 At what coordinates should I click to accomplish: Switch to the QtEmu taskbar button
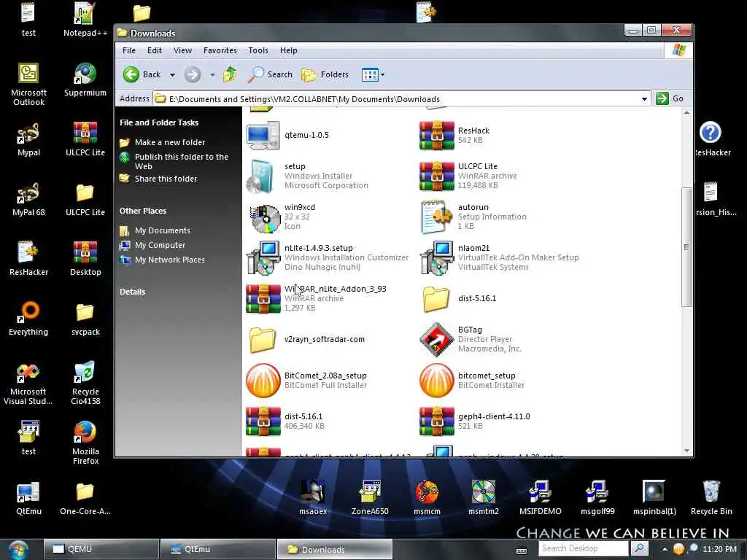tap(218, 549)
